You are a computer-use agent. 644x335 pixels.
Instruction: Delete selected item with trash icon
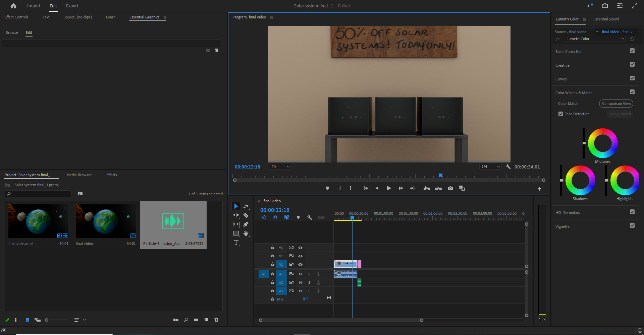coord(216,320)
